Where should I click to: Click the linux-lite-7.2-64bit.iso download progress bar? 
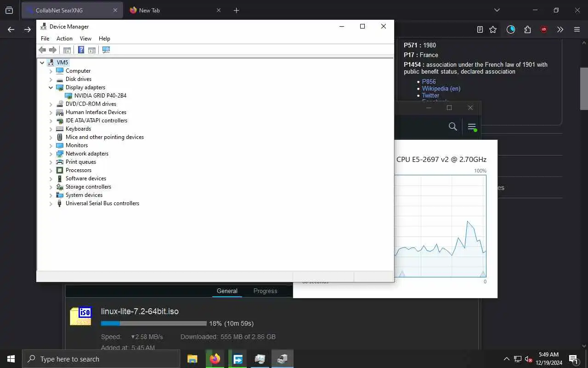click(153, 323)
